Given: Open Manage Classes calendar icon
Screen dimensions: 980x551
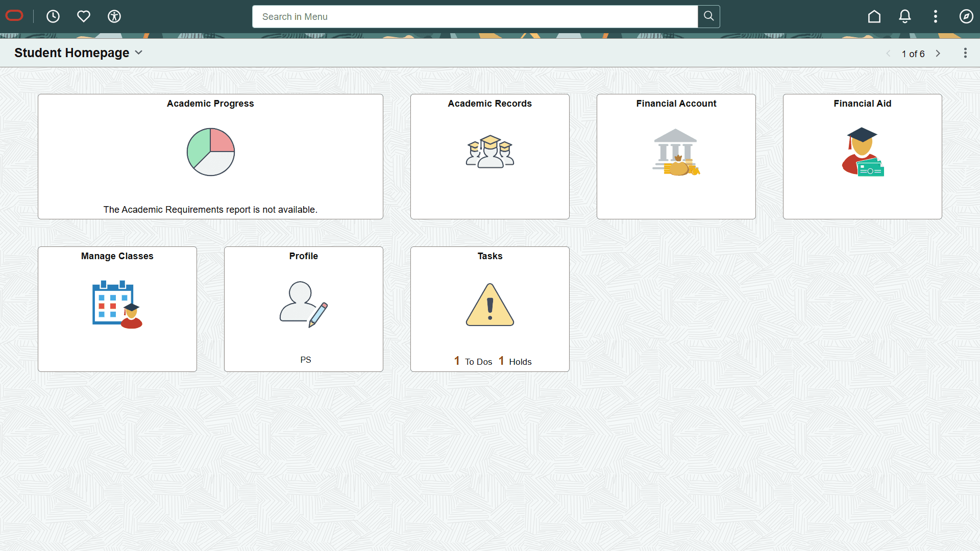Looking at the screenshot, I should (117, 305).
